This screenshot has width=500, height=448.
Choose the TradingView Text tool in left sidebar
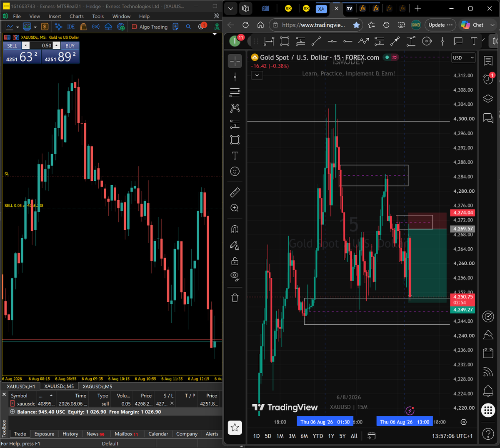[235, 156]
